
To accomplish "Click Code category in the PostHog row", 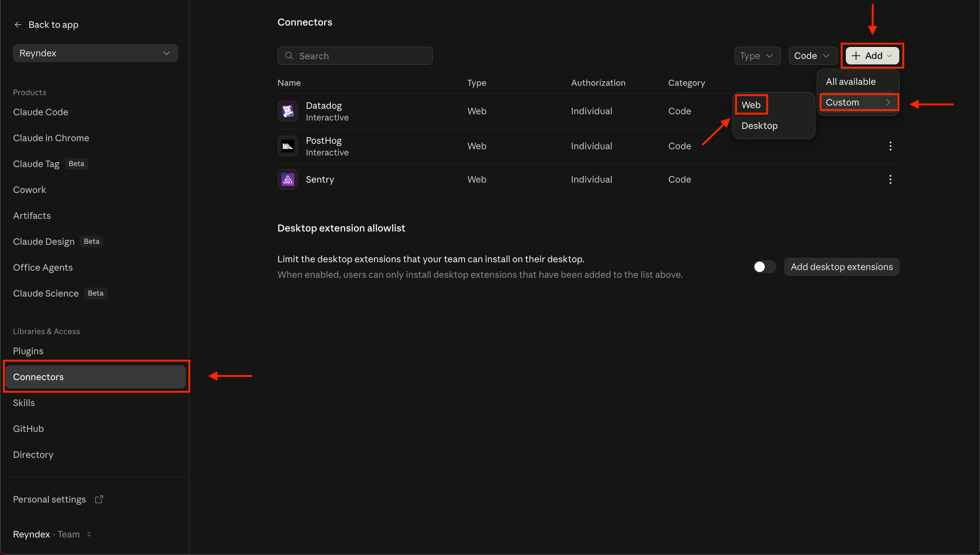I will [679, 146].
